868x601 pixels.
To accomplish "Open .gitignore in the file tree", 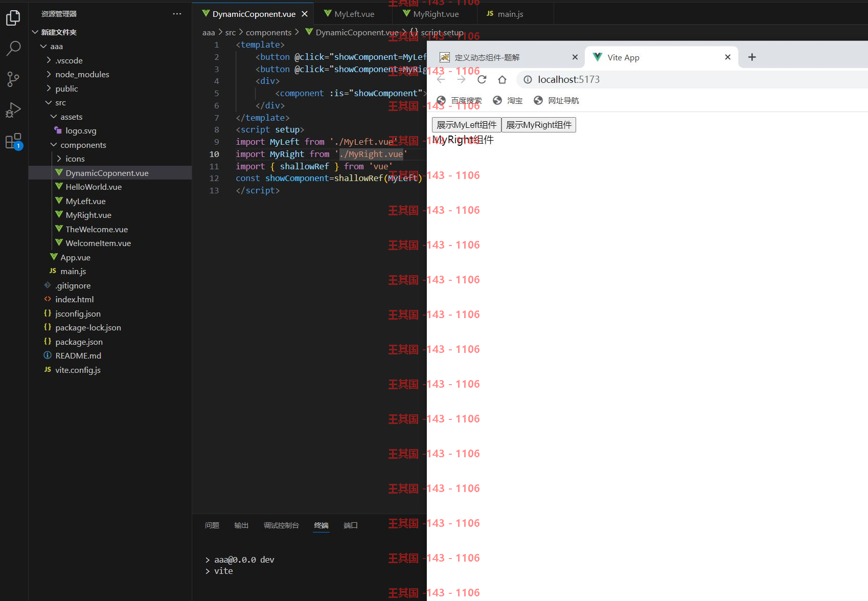I will pos(110,285).
